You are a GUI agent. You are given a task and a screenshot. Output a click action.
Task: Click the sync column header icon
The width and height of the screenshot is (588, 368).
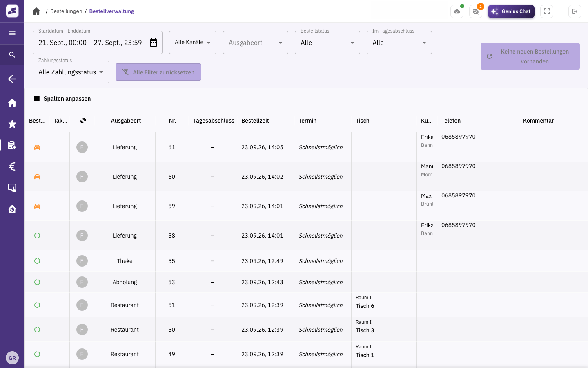click(83, 121)
